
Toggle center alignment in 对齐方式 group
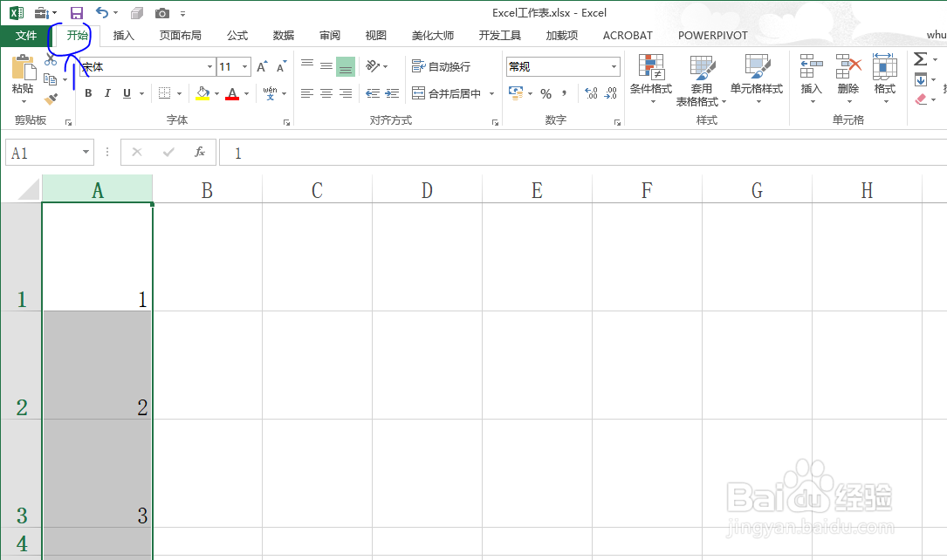(x=326, y=93)
